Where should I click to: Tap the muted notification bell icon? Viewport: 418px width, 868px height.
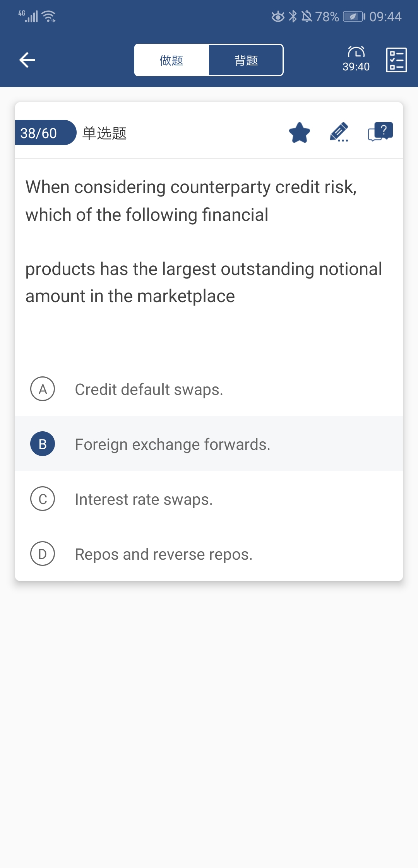point(307,16)
